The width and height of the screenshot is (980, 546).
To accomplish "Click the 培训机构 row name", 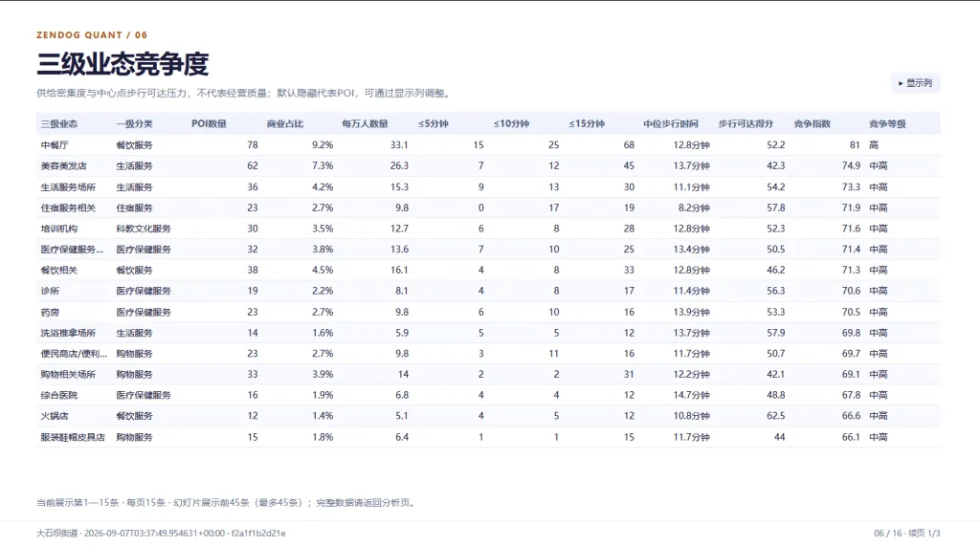I will (59, 229).
